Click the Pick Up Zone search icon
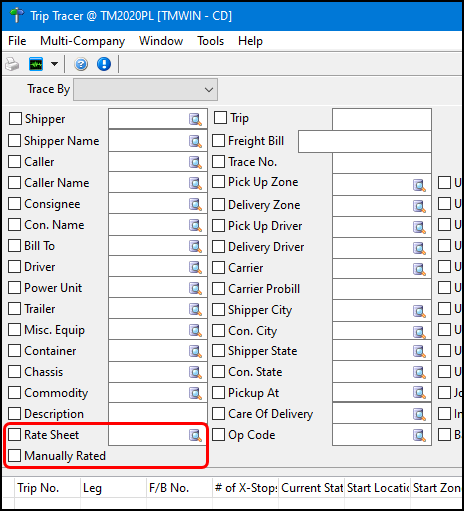 click(419, 185)
